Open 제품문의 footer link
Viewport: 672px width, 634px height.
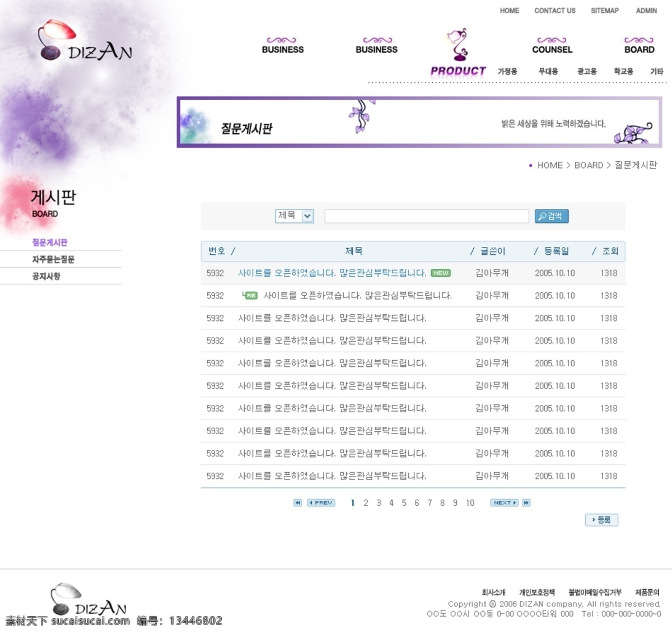647,592
